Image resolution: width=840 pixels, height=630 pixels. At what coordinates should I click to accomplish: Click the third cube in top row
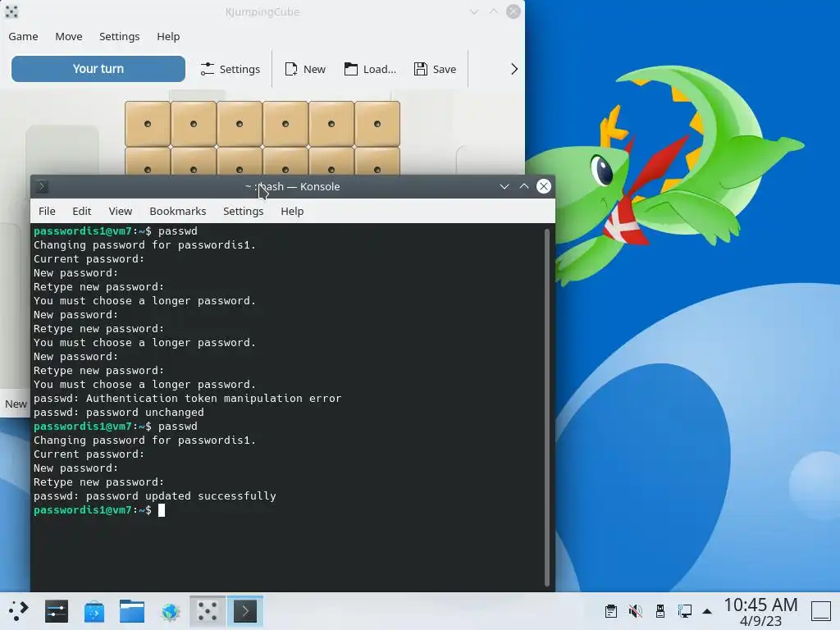point(240,124)
